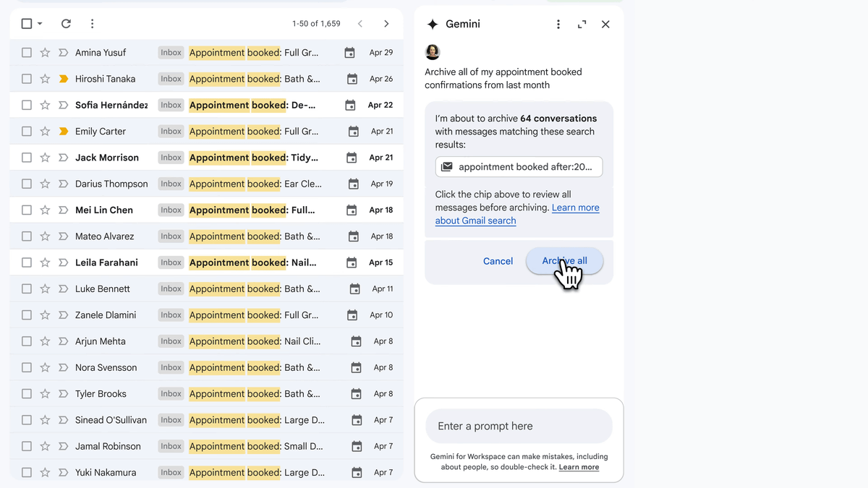Viewport: 868px width, 488px height.
Task: Confirm with Archive all button
Action: [564, 261]
